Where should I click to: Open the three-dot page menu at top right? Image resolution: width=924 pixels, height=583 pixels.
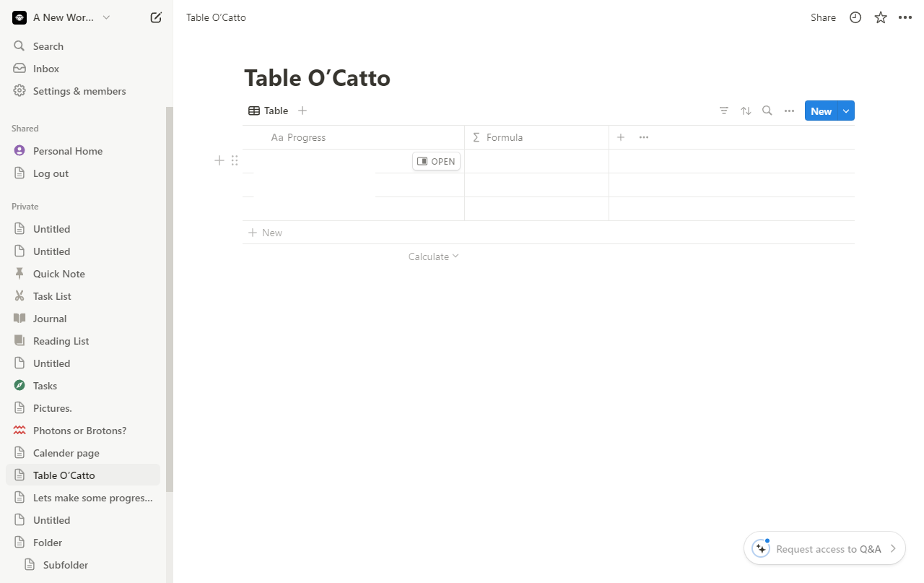(905, 17)
